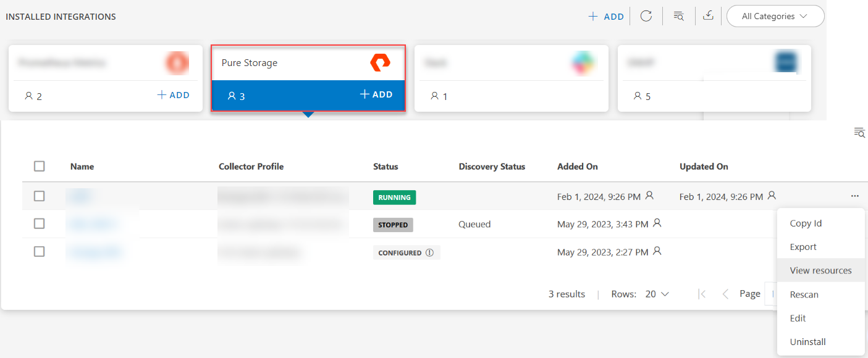The width and height of the screenshot is (868, 358).
Task: Click the first-page navigation arrow
Action: pos(702,294)
